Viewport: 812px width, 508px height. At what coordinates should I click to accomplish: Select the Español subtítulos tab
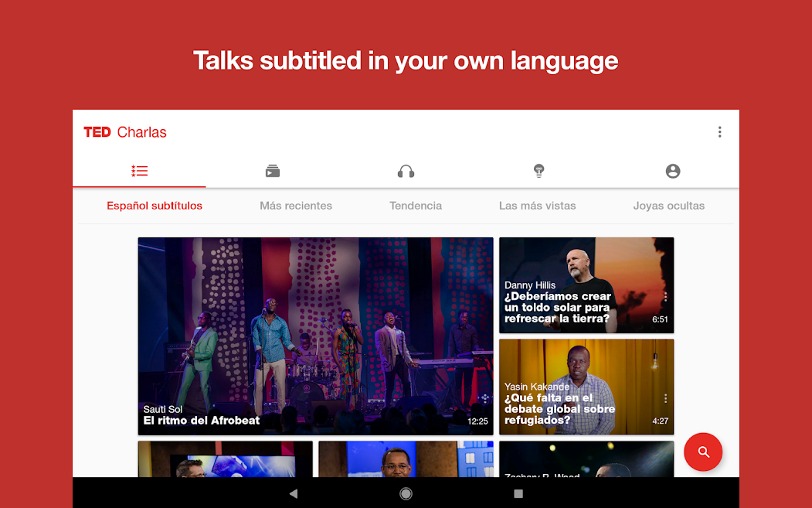[155, 206]
